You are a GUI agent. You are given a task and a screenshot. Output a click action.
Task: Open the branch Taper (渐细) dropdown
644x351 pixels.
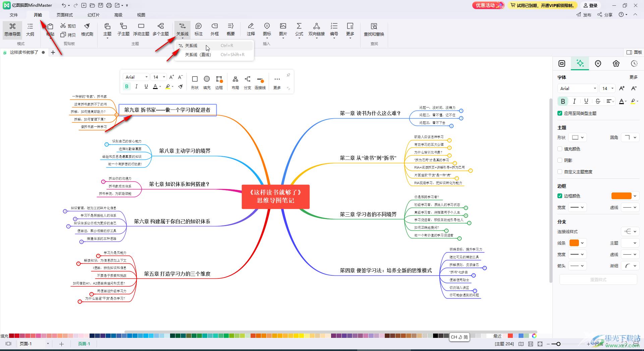[x=630, y=266]
